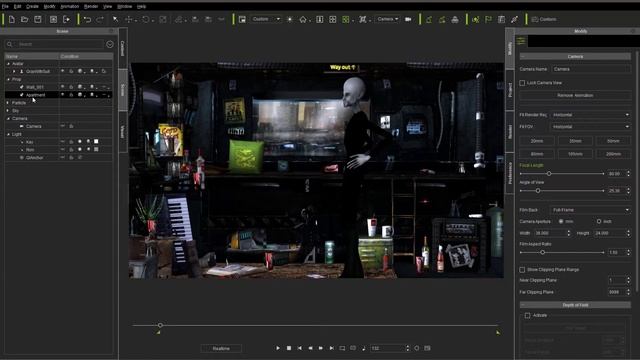The height and width of the screenshot is (360, 640).
Task: Toggle visibility eye for Wall_001 row
Action: (62, 87)
